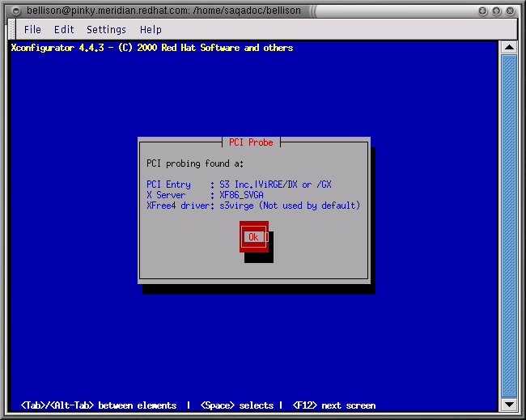Expand the Settings menu
526x420 pixels.
pyautogui.click(x=106, y=30)
